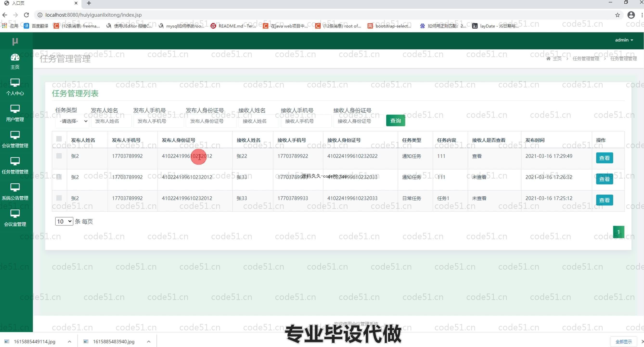Open layDate bookmark
Screen dimensions: 644x347
click(x=496, y=26)
